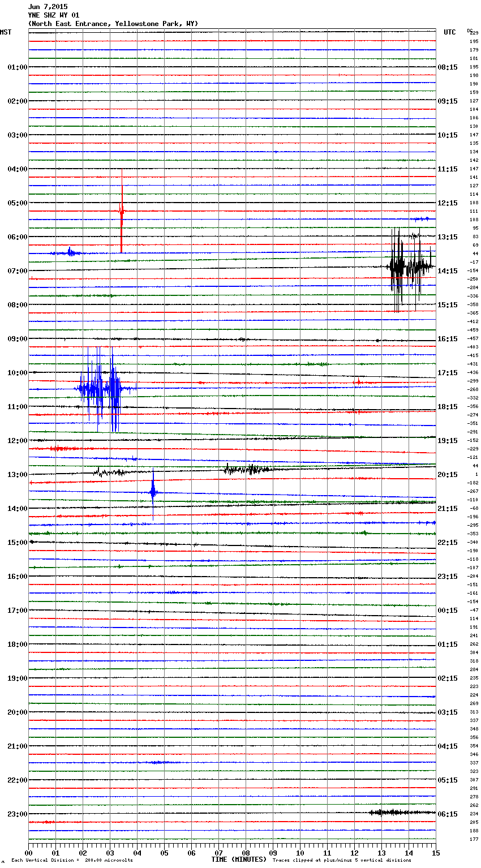Click the 16:00 MST time label
This screenshot has width=481, height=868.
pyautogui.click(x=18, y=577)
